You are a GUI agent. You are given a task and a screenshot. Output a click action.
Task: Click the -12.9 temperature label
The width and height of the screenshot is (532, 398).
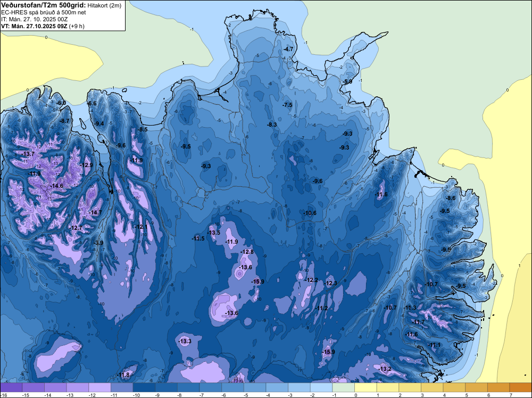pos(87,165)
